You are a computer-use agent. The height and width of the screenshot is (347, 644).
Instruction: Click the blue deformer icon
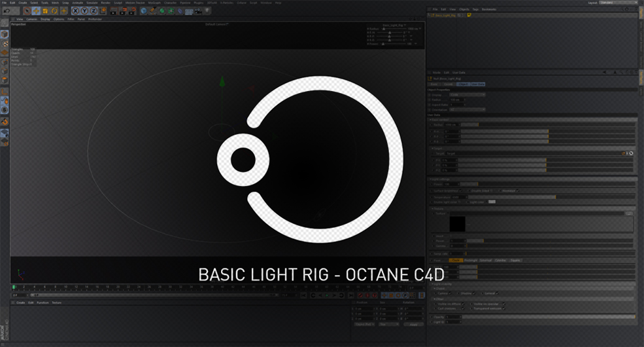click(180, 11)
